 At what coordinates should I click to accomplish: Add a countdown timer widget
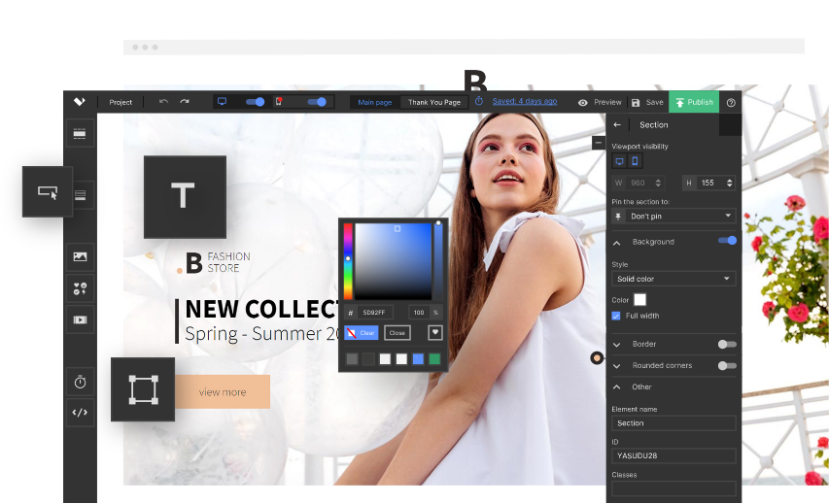point(80,383)
